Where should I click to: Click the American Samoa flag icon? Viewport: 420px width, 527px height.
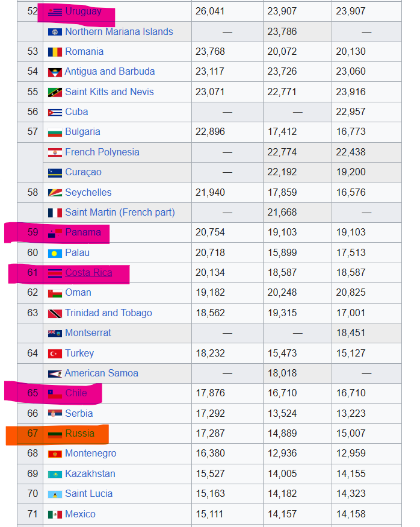pos(55,374)
